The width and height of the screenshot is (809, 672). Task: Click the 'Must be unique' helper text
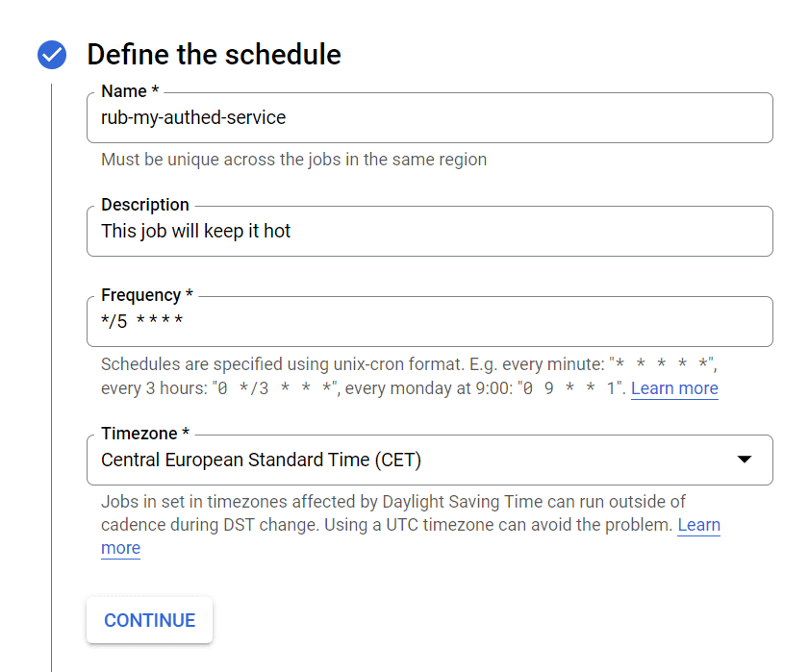pos(293,160)
